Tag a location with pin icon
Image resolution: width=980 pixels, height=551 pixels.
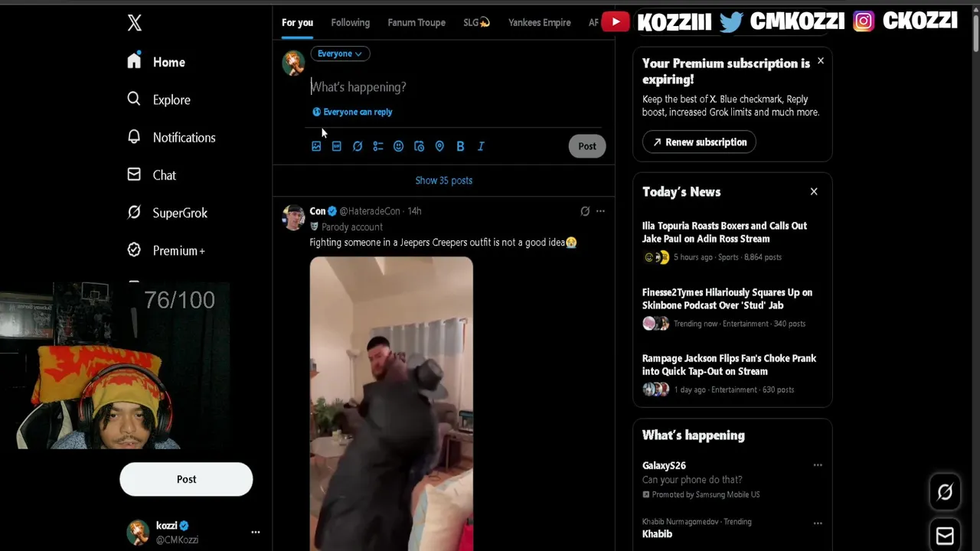coord(439,146)
